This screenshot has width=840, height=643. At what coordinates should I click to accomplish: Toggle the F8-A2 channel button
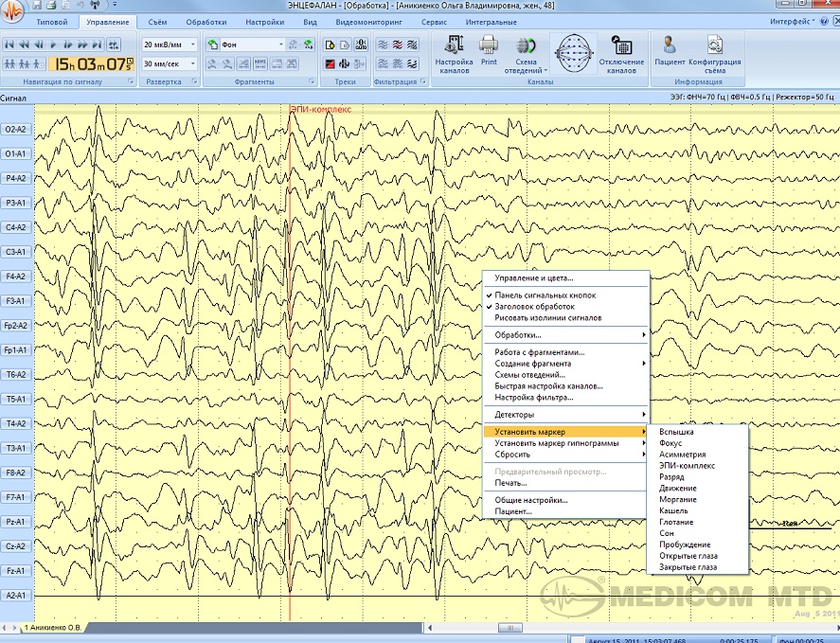15,473
